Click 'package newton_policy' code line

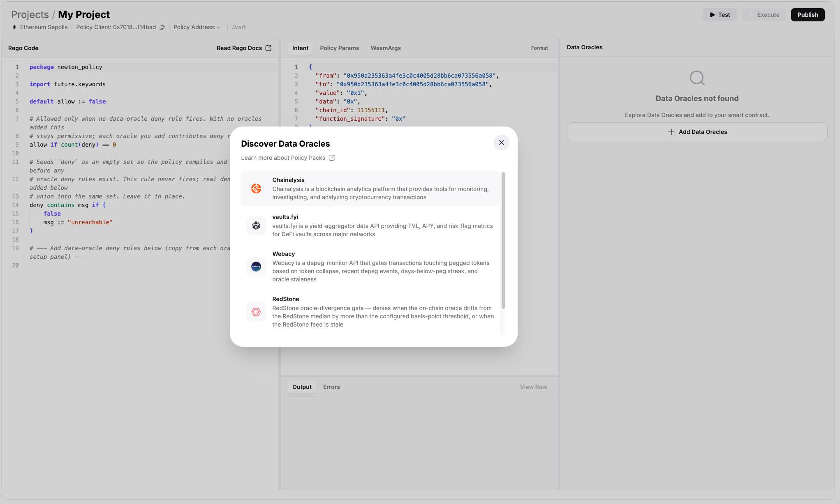click(x=66, y=67)
